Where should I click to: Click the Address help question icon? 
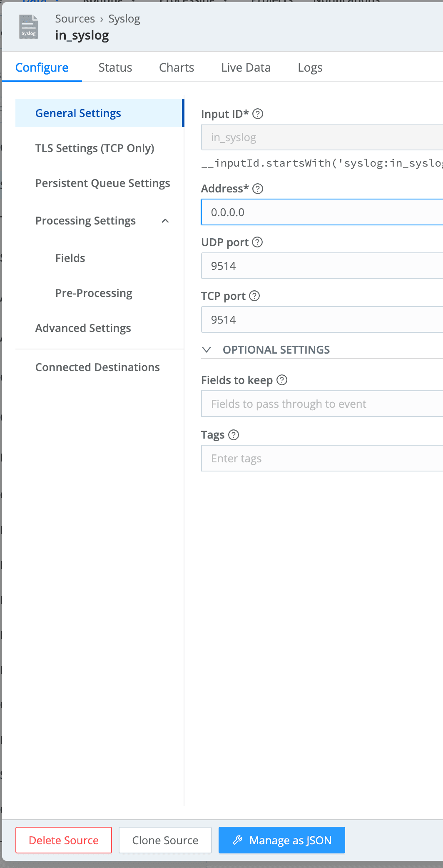[x=258, y=189]
